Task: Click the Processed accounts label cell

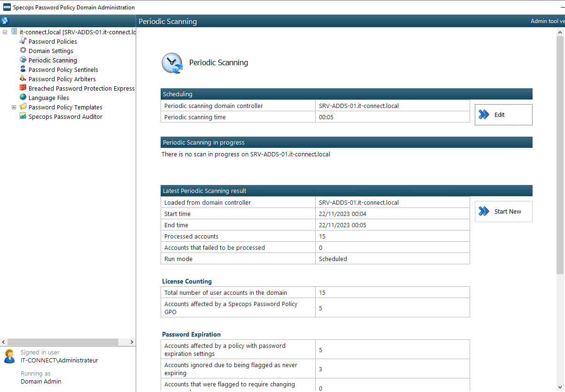Action: pyautogui.click(x=238, y=236)
